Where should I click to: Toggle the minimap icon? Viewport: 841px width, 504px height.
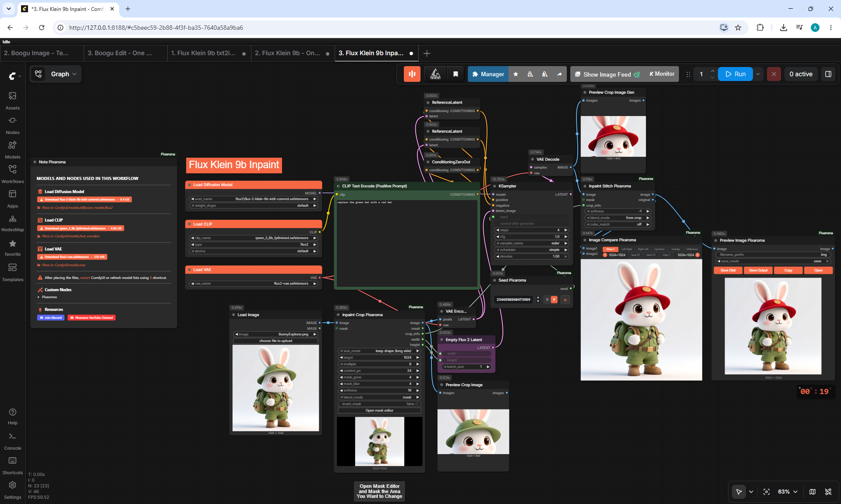pyautogui.click(x=813, y=492)
